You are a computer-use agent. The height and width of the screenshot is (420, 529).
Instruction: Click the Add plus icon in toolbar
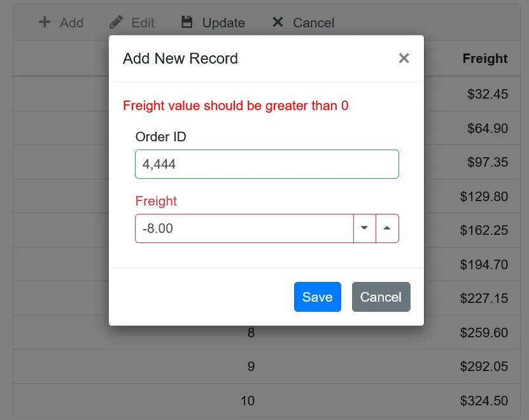point(44,22)
